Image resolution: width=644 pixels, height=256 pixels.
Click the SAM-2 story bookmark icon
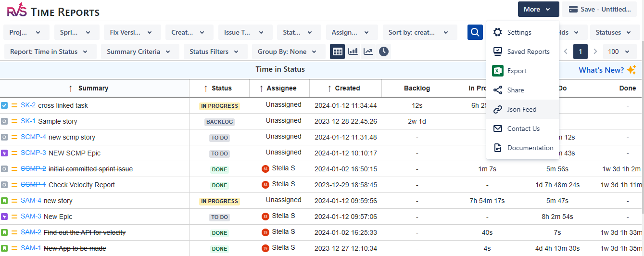(4, 232)
